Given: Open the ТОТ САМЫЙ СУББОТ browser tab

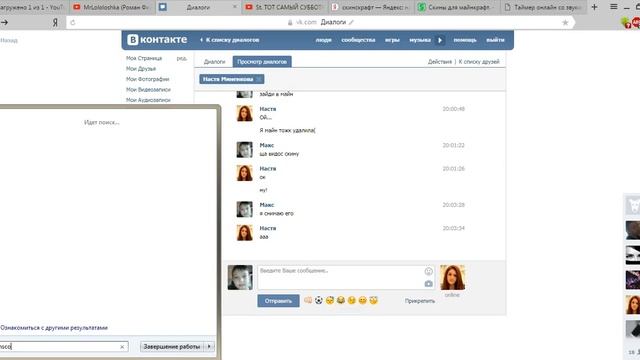Looking at the screenshot, I should tap(285, 7).
